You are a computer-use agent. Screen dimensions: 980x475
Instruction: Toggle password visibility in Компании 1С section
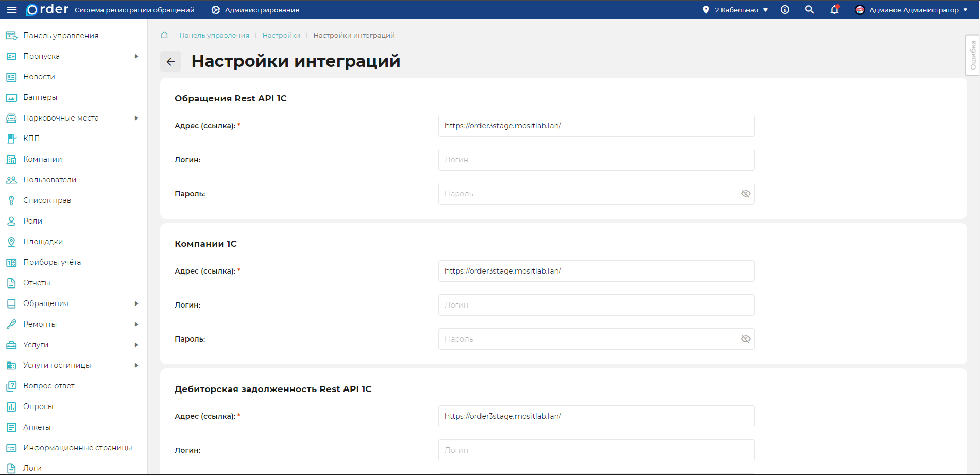(x=745, y=339)
